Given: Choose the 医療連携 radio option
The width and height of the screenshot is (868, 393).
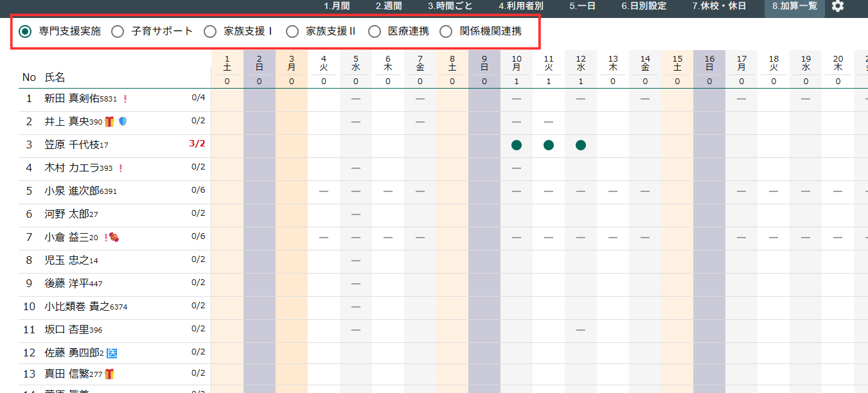Looking at the screenshot, I should 375,31.
